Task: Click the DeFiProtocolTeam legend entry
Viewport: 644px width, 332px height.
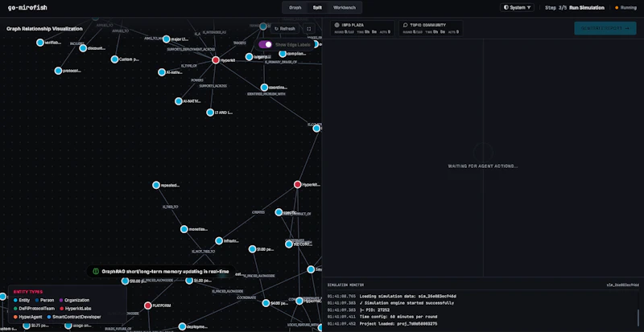Action: pos(34,309)
